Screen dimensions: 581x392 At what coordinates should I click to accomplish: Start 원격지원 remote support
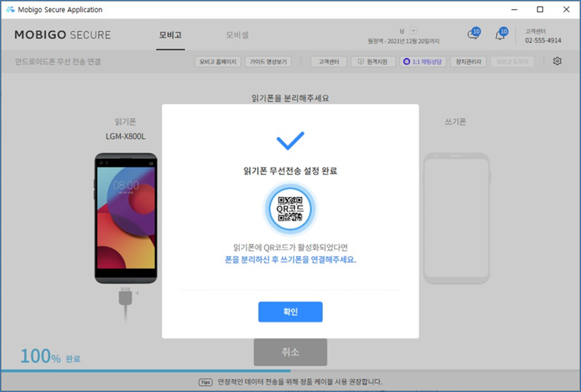(x=373, y=61)
